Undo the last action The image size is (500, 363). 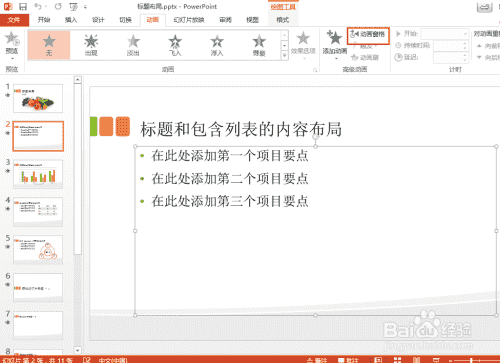tap(38, 6)
